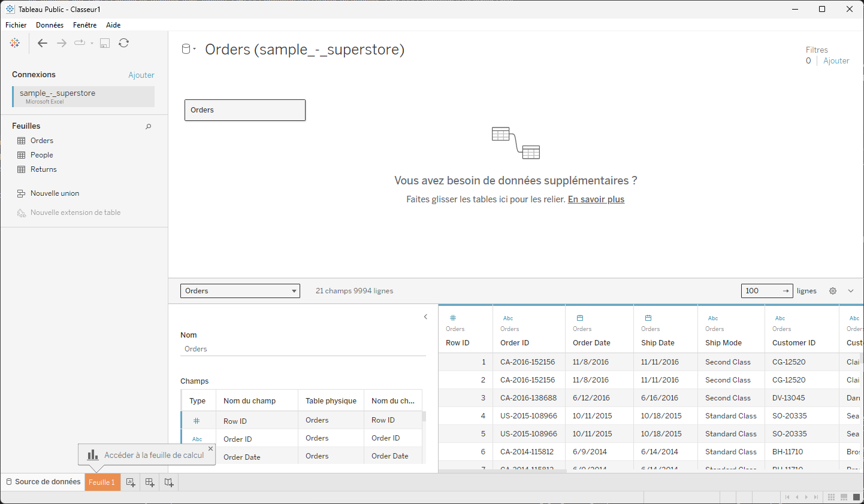Screen dimensions: 864x504
Task: Click the data grid horizontal scrollbar
Action: coord(502,471)
